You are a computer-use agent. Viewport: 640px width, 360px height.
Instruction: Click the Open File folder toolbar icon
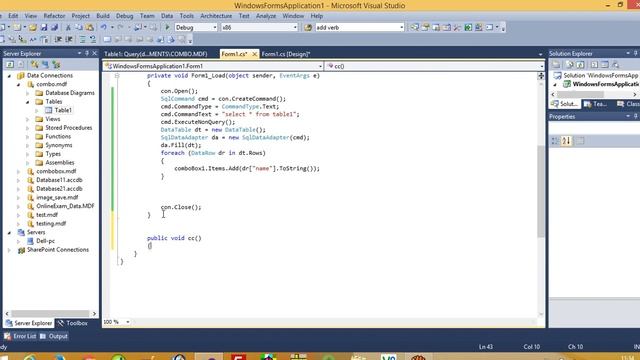(33, 27)
